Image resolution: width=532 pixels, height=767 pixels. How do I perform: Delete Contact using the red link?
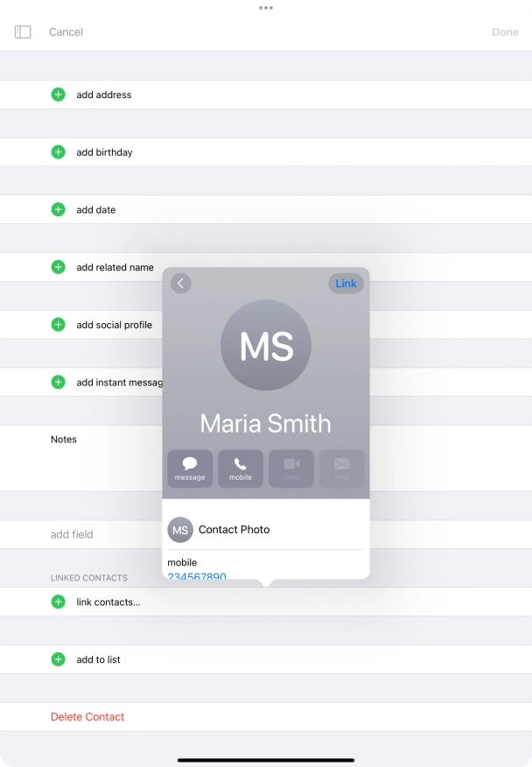click(87, 716)
